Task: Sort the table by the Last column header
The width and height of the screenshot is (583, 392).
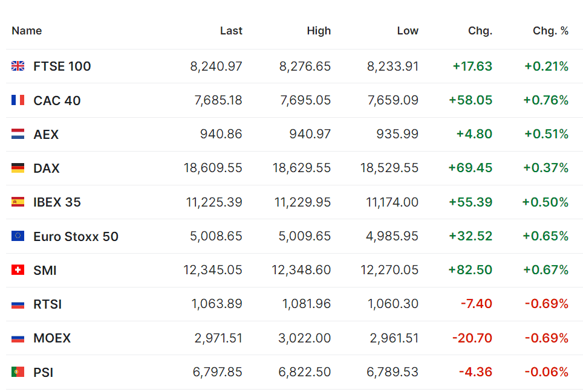Action: [x=231, y=31]
